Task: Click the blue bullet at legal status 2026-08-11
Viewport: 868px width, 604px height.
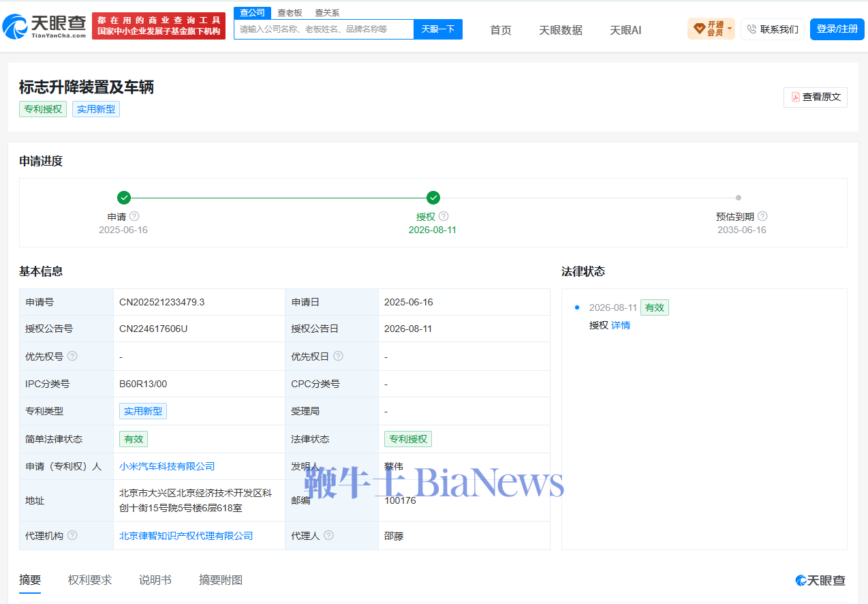Action: tap(577, 308)
